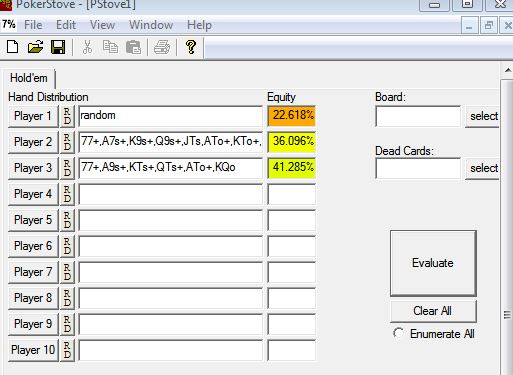Click the Player 6 button

click(x=33, y=246)
